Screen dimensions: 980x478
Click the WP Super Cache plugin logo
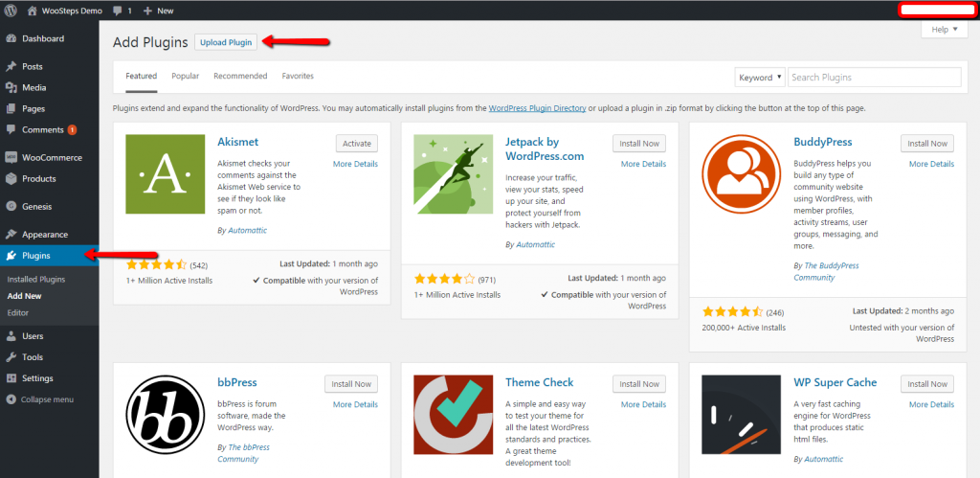742,414
